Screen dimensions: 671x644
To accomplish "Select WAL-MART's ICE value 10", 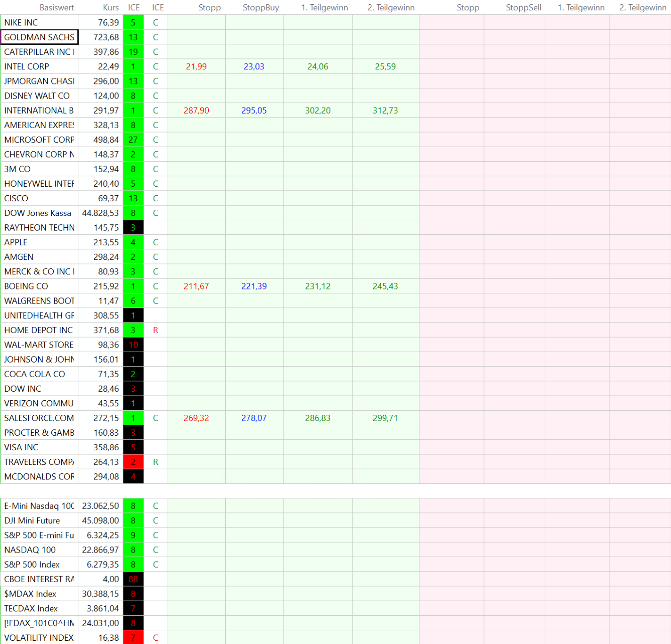I will [x=133, y=345].
